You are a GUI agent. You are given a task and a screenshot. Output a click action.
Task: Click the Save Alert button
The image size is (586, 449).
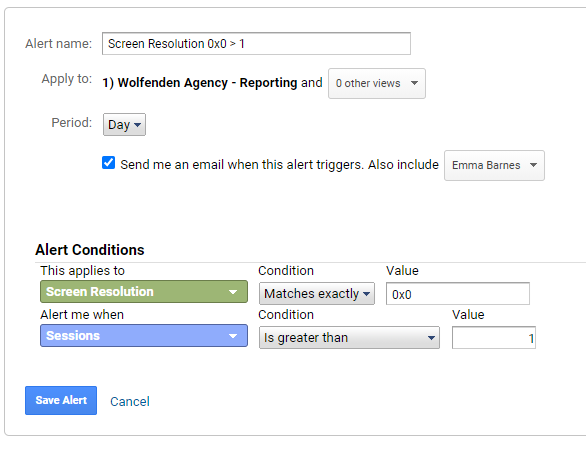coord(61,400)
